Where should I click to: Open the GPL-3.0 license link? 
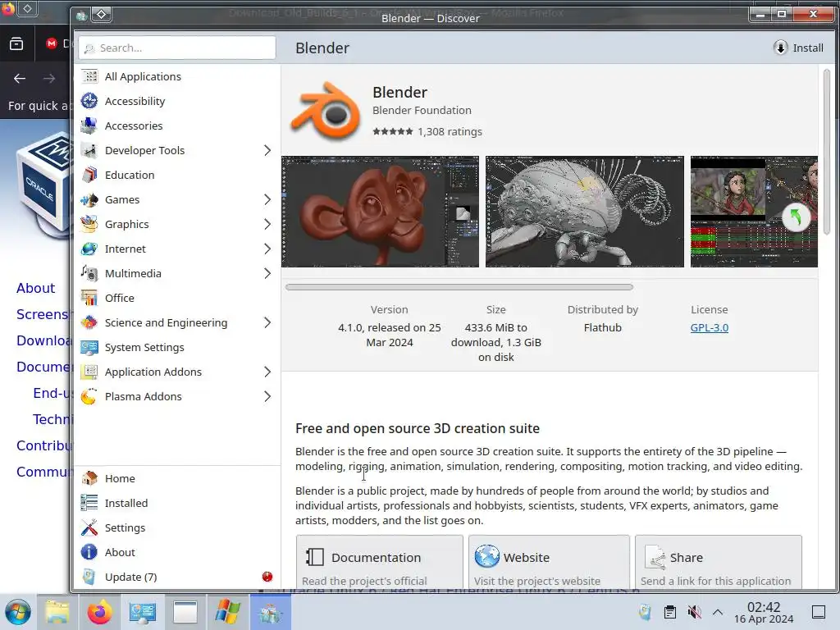point(710,327)
